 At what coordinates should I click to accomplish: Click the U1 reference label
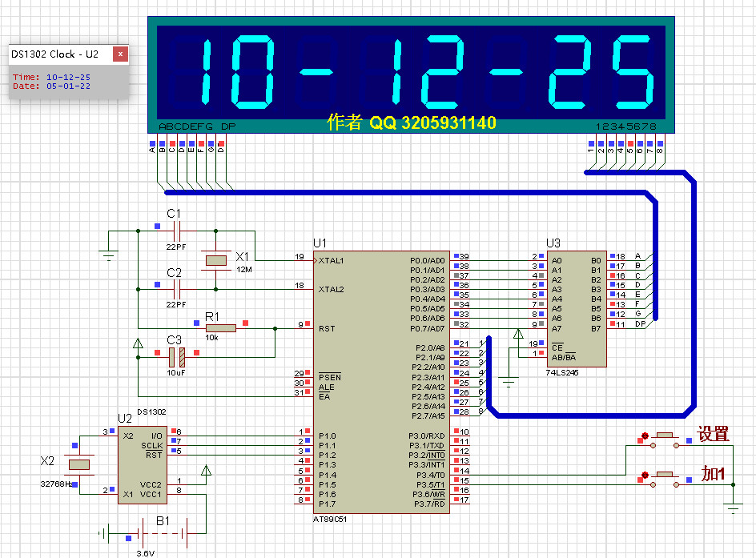320,243
